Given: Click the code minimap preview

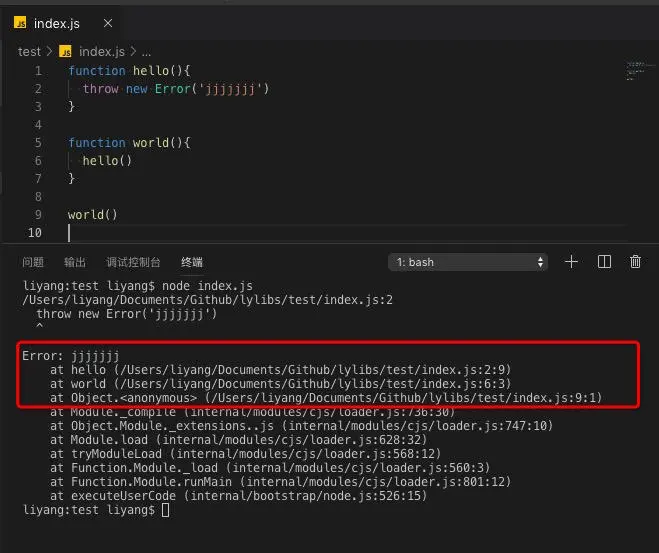Looking at the screenshot, I should (x=639, y=71).
